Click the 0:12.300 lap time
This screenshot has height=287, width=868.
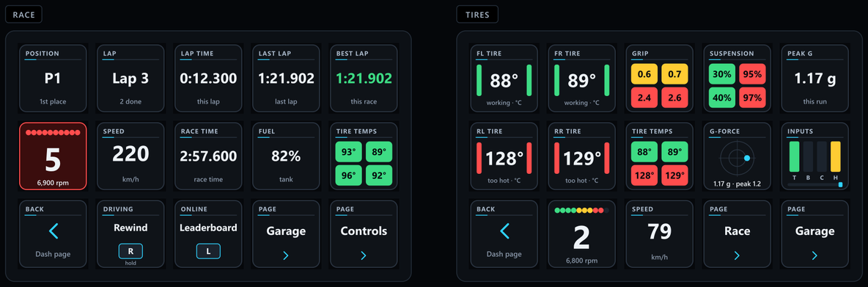(208, 79)
